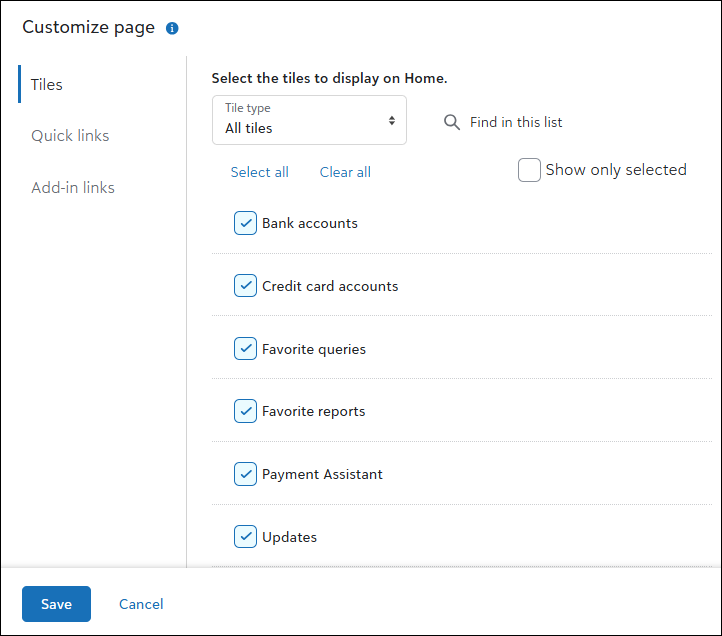This screenshot has width=722, height=636.
Task: Click the Clear all link
Action: pyautogui.click(x=345, y=172)
